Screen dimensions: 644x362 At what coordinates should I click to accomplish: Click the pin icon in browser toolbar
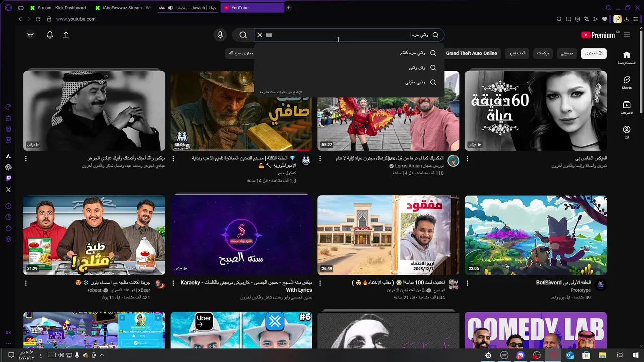(x=559, y=19)
